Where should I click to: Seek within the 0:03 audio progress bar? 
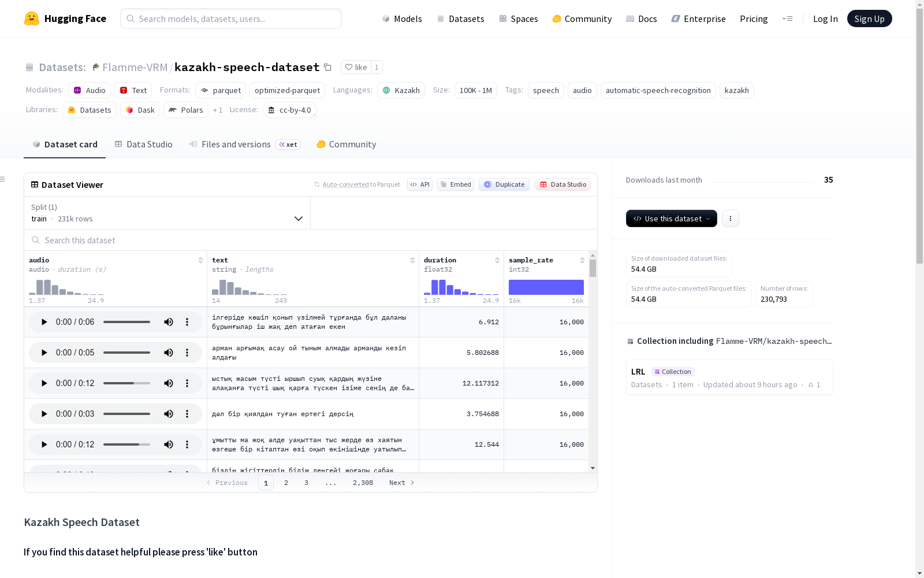[126, 414]
